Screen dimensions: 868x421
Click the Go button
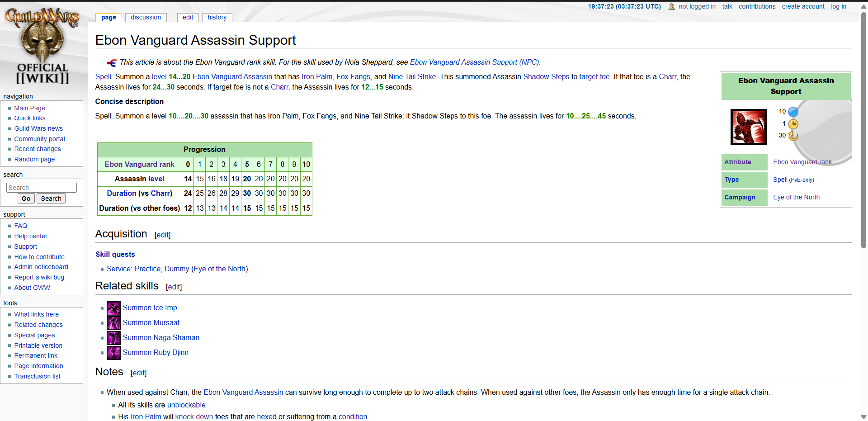click(x=26, y=199)
